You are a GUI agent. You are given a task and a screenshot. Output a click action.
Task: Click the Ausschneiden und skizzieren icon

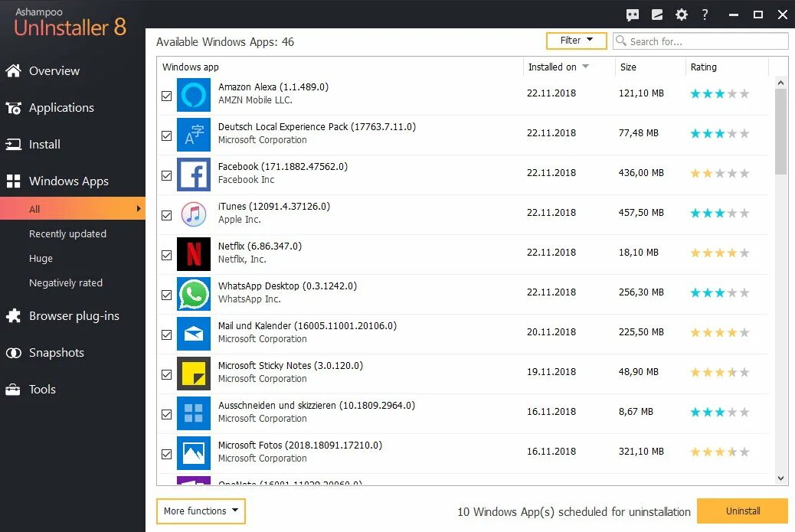coord(194,413)
